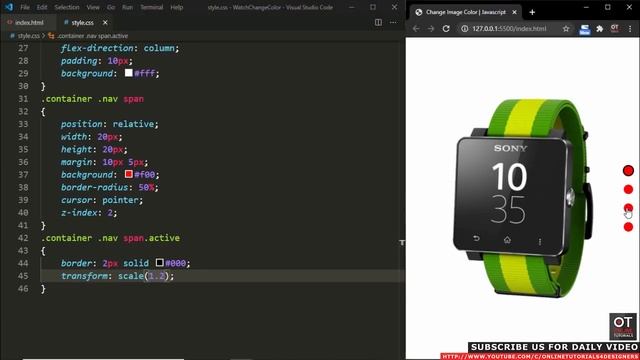Click the flex-direction: column line
Image resolution: width=640 pixels, height=360 pixels.
point(120,48)
